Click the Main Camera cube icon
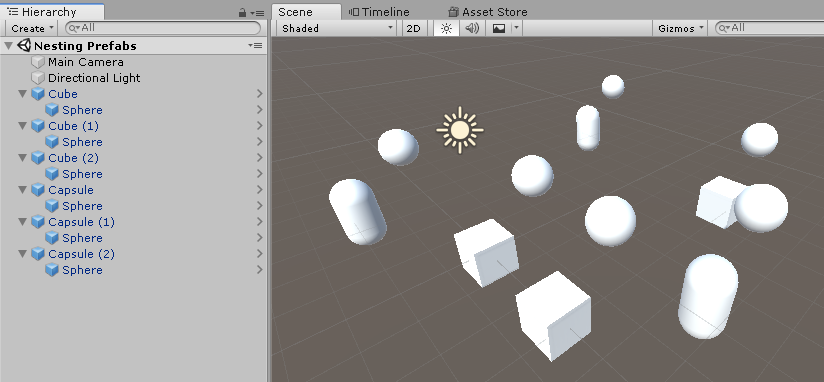 point(38,62)
